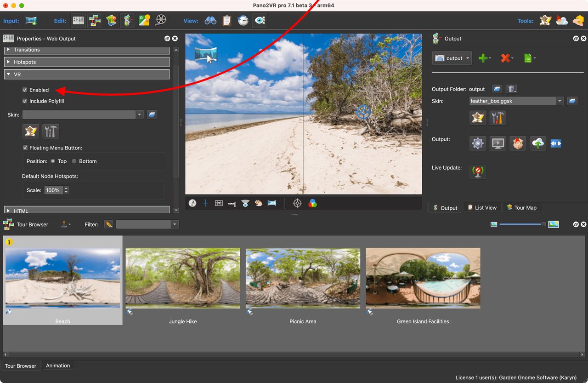Switch to the Animation tab
This screenshot has width=588, height=383.
click(58, 366)
